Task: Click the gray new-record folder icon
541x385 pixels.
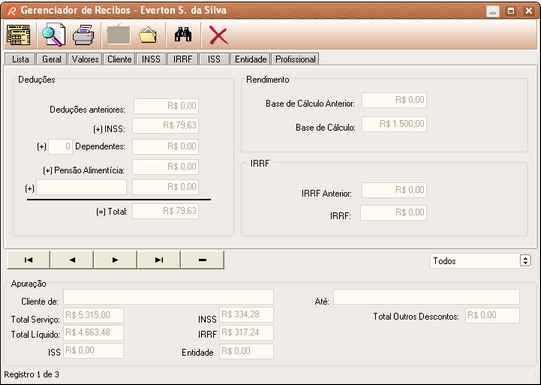Action: point(119,34)
